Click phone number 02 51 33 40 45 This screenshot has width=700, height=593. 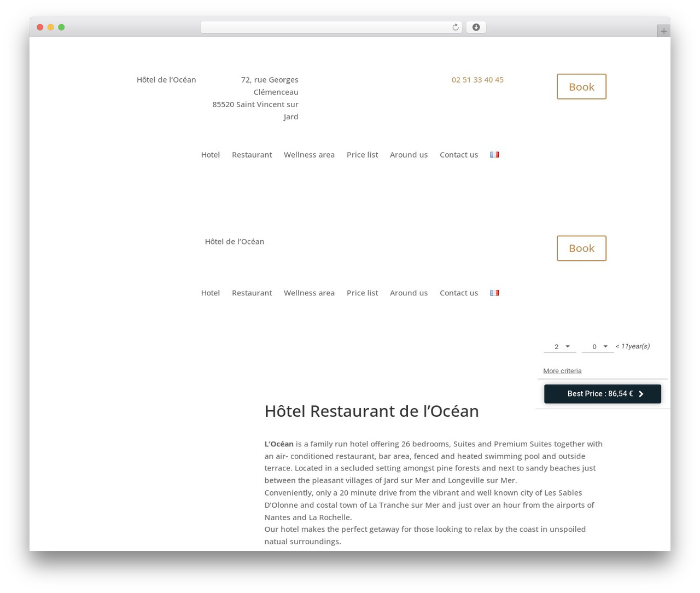click(x=477, y=80)
